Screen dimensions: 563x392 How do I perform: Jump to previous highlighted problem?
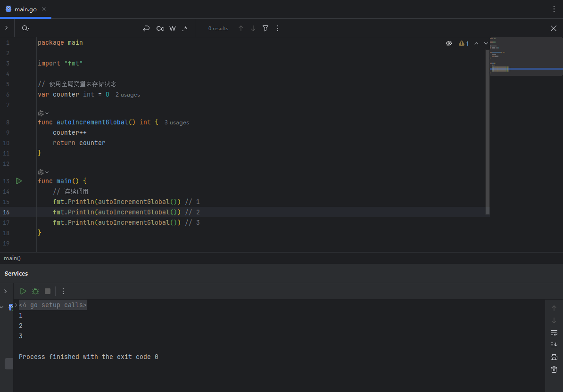[476, 43]
